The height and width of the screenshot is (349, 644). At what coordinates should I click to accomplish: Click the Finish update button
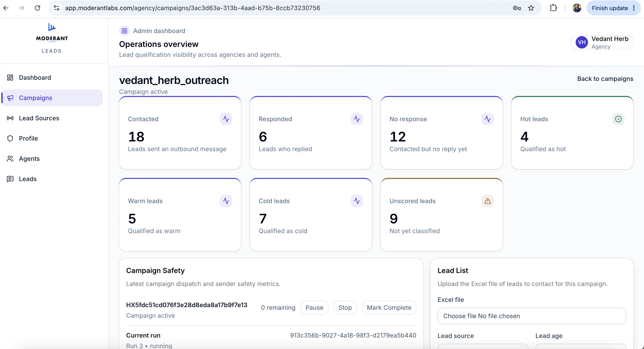pyautogui.click(x=610, y=8)
